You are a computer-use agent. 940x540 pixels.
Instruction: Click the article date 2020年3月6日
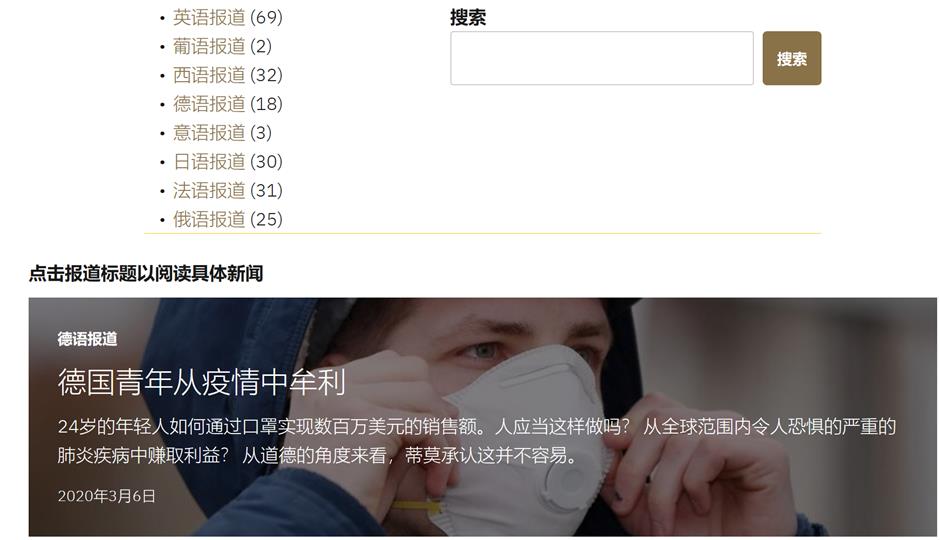point(107,496)
